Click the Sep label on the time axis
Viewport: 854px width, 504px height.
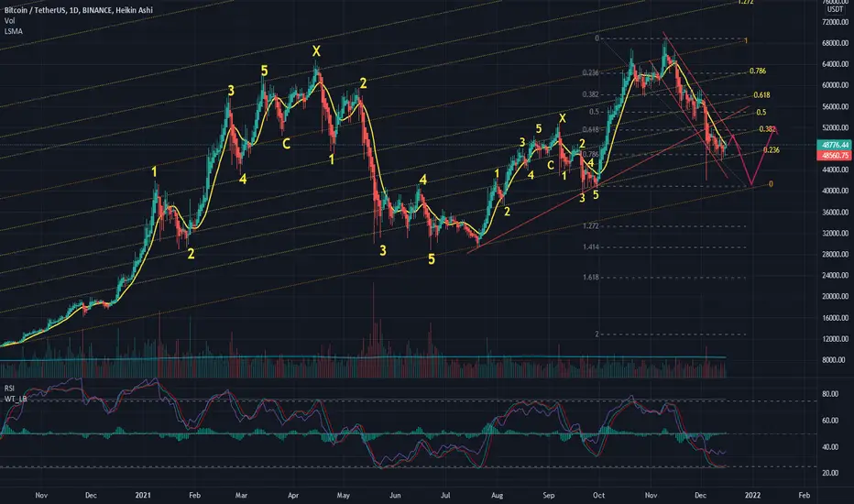coord(549,495)
